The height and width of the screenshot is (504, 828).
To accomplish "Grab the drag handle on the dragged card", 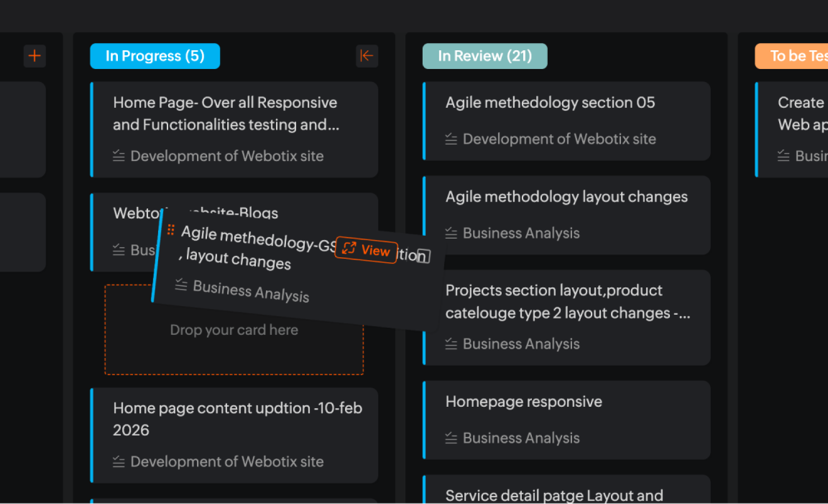I will (x=171, y=230).
